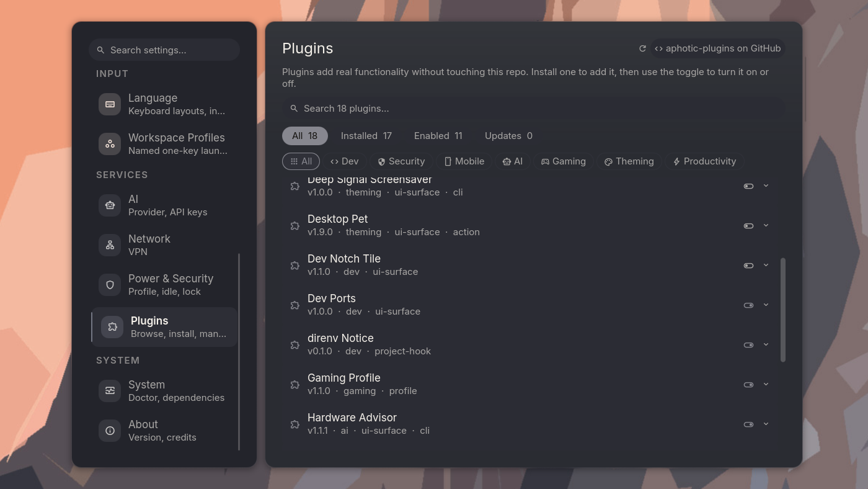Click the Plugins puzzle icon in sidebar

coord(112,327)
